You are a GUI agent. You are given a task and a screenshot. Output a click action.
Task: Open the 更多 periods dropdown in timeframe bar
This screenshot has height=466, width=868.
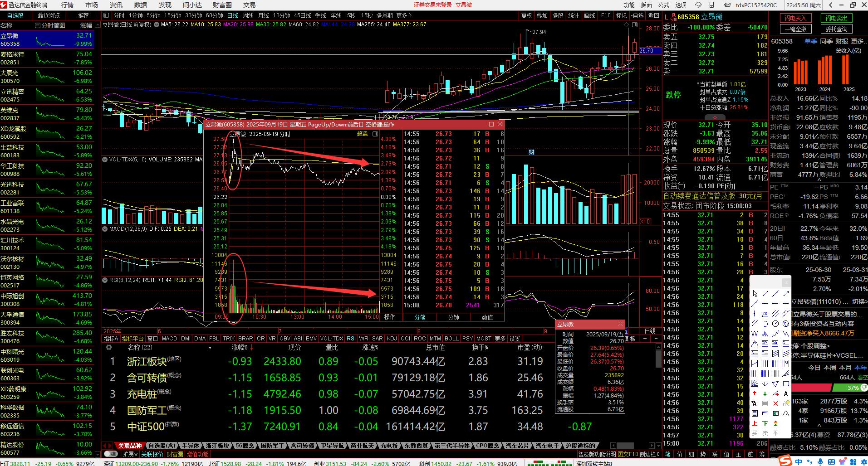[404, 15]
